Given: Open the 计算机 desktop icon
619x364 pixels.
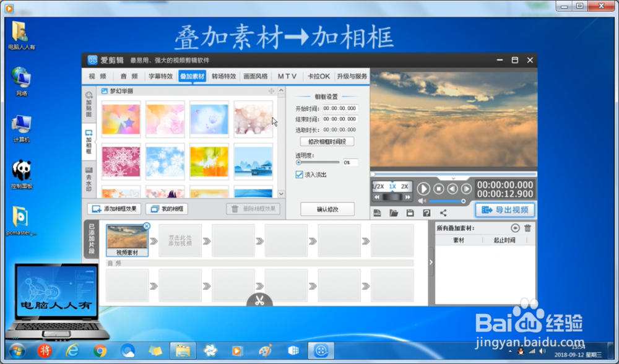Looking at the screenshot, I should tap(21, 129).
